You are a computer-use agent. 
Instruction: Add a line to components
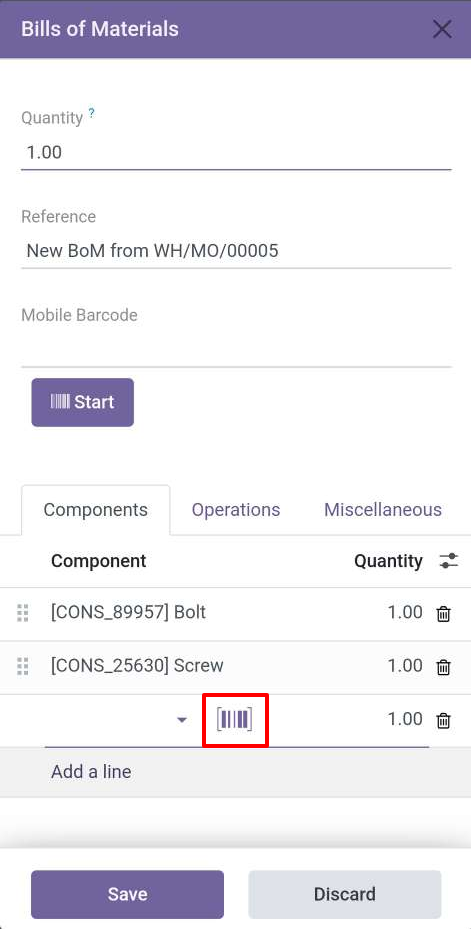pyautogui.click(x=91, y=771)
